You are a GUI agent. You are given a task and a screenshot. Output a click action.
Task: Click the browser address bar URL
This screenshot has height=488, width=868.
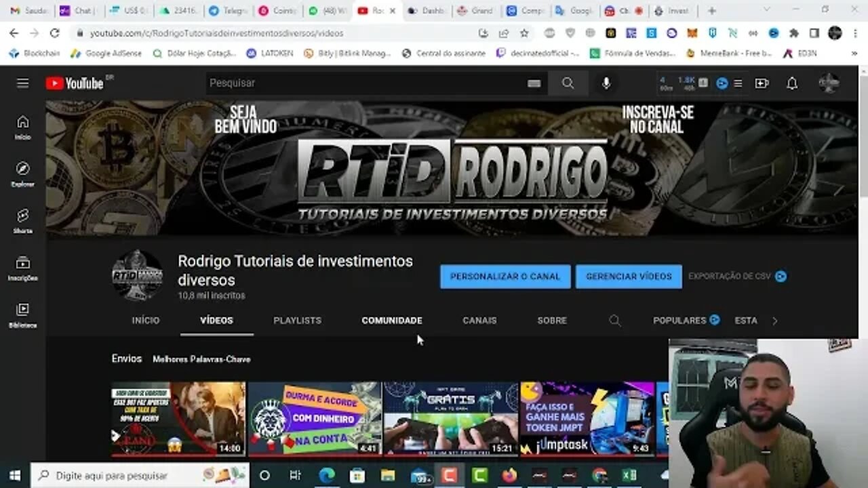point(217,33)
